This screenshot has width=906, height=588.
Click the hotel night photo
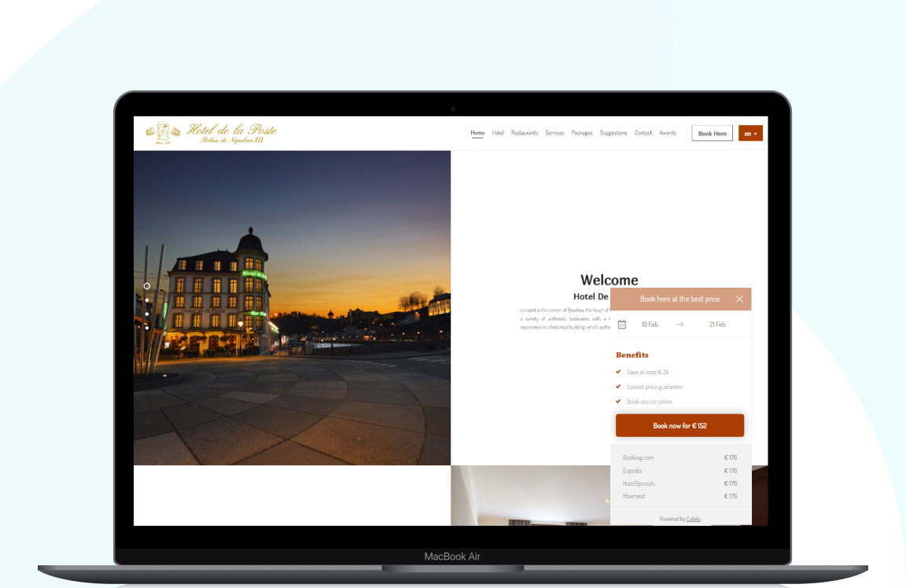point(292,308)
